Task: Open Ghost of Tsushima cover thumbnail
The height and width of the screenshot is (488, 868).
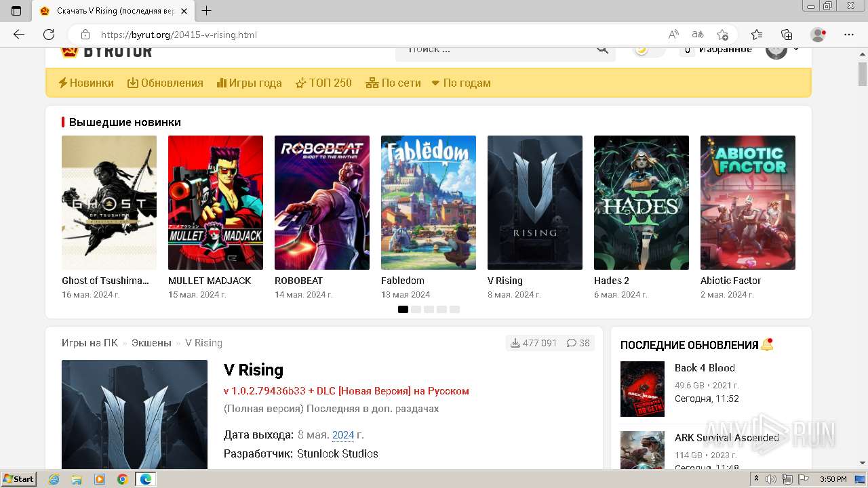Action: tap(109, 203)
